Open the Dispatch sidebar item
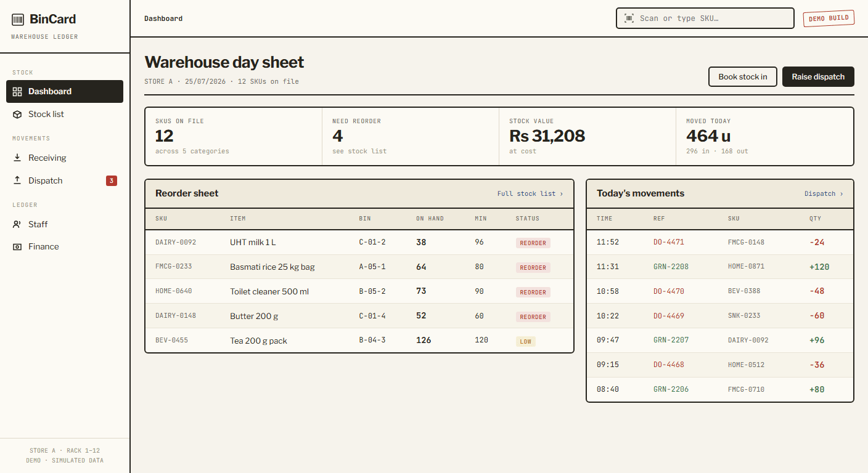 65,180
